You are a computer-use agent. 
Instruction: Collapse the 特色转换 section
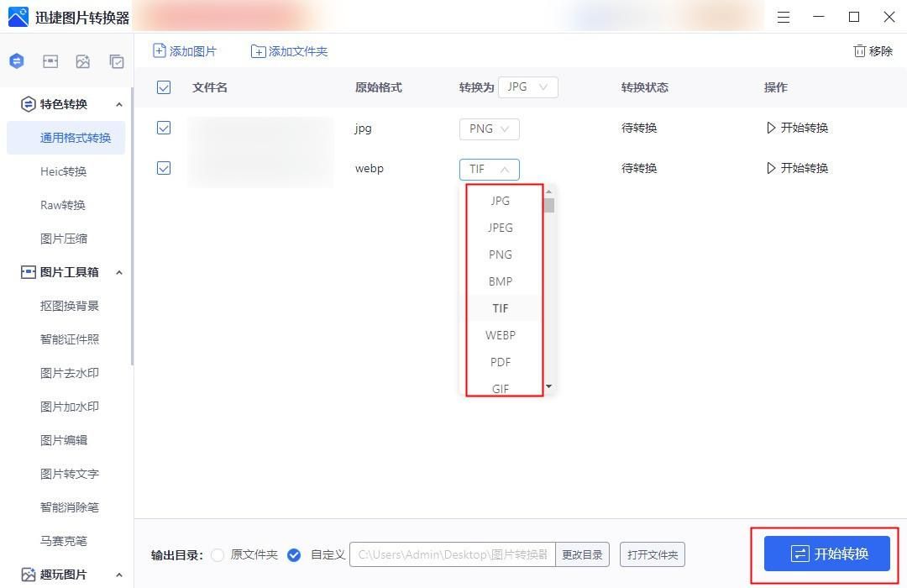(x=119, y=105)
